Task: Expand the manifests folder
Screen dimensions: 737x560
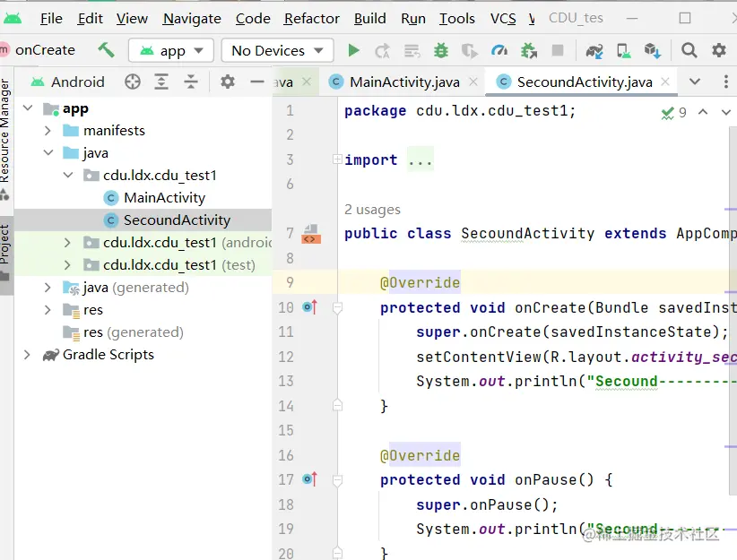Action: pos(48,131)
